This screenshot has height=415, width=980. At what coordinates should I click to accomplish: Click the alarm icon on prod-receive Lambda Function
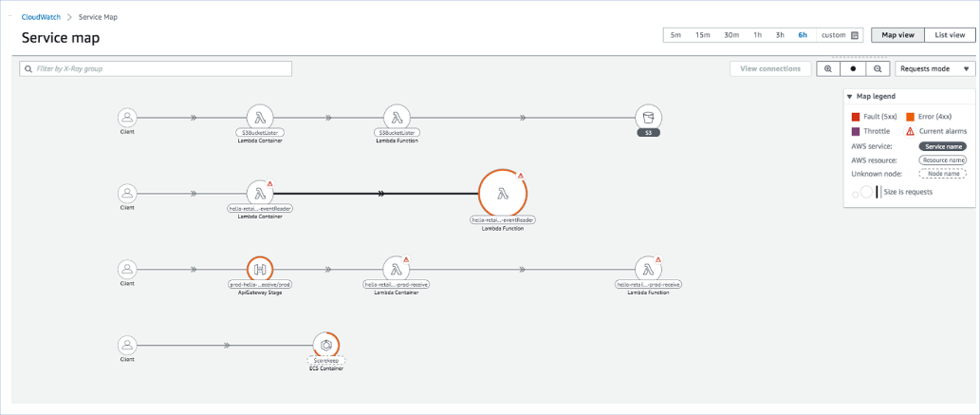658,259
